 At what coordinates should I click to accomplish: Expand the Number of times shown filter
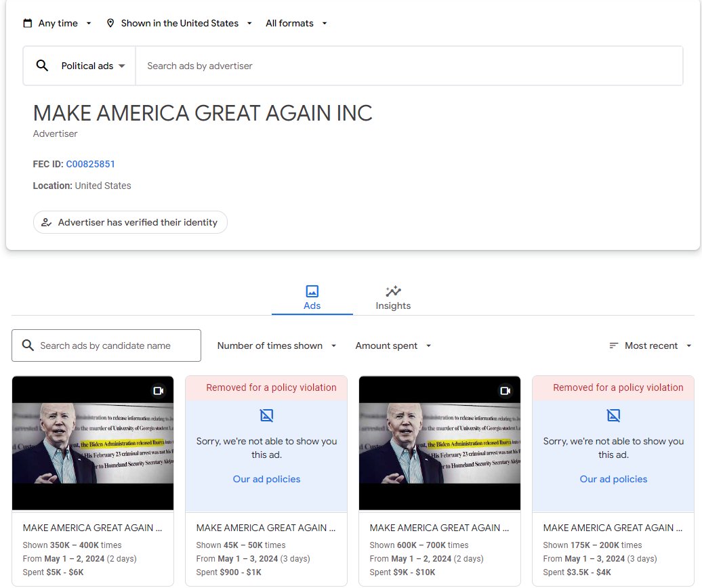[276, 345]
